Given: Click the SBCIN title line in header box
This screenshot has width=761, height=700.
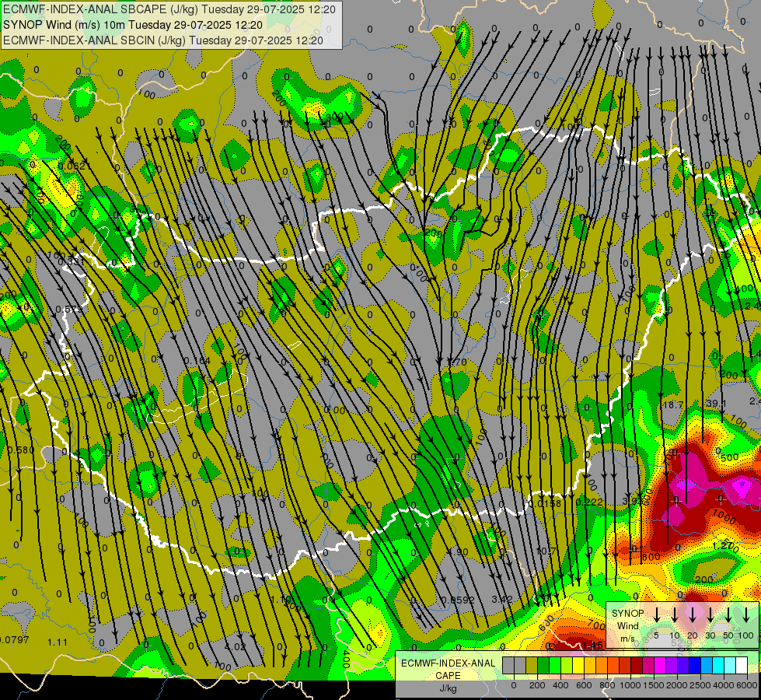Looking at the screenshot, I should coord(163,40).
